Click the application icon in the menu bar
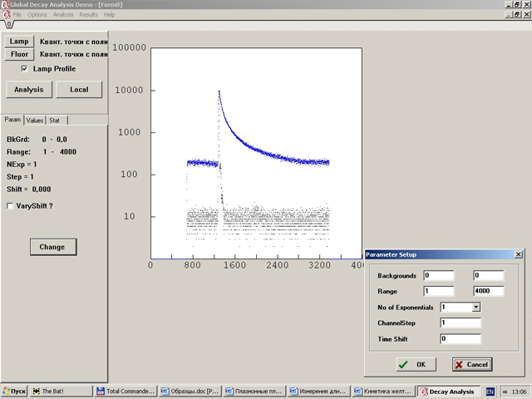Image resolution: width=532 pixels, height=399 pixels. point(5,15)
